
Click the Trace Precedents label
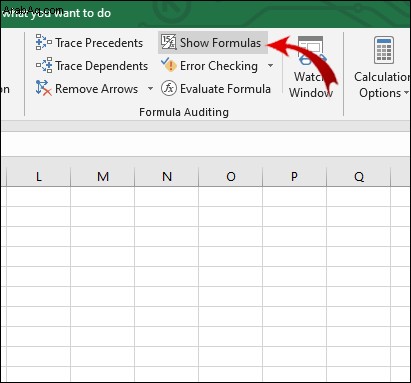(x=99, y=43)
